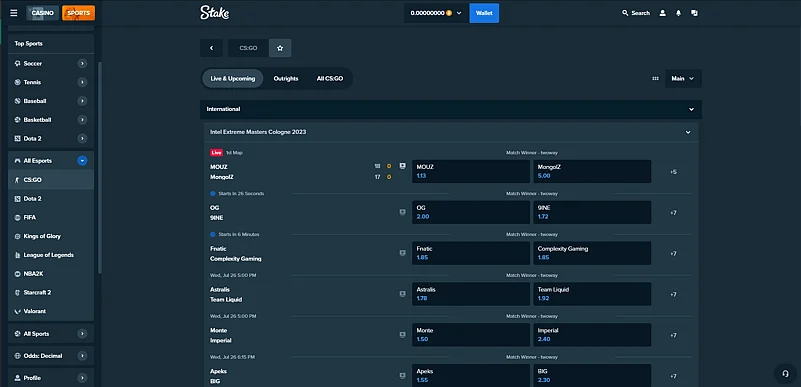Open the Main market dropdown
The width and height of the screenshot is (801, 387).
click(683, 79)
